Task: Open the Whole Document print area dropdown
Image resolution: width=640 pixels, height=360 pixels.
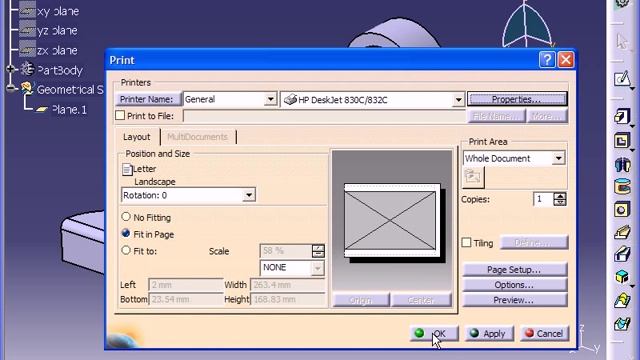Action: click(x=558, y=158)
